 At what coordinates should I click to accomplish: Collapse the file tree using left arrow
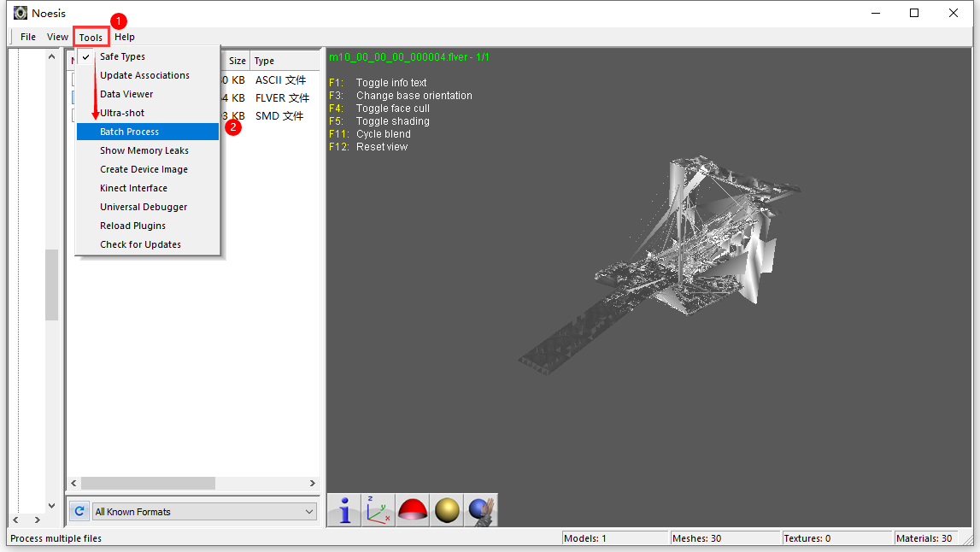[x=15, y=519]
